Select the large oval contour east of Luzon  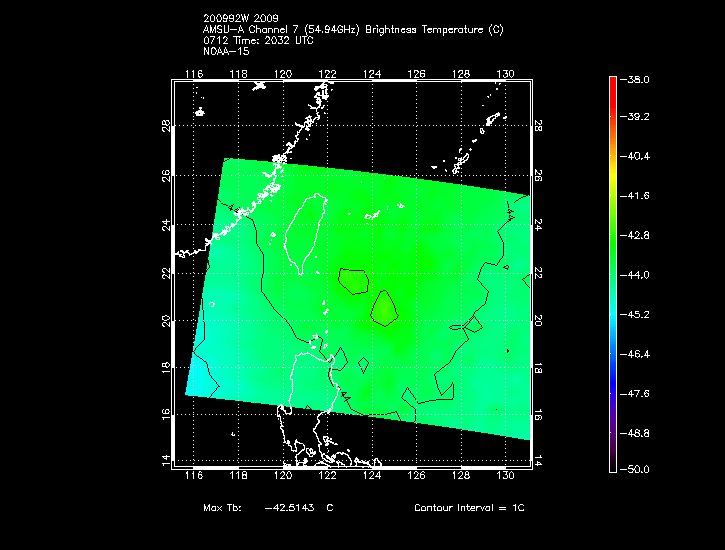coord(385,308)
